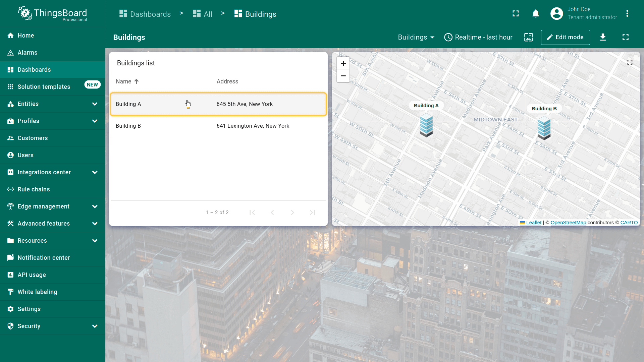Click the Building B map marker
The width and height of the screenshot is (644, 362).
tap(544, 127)
